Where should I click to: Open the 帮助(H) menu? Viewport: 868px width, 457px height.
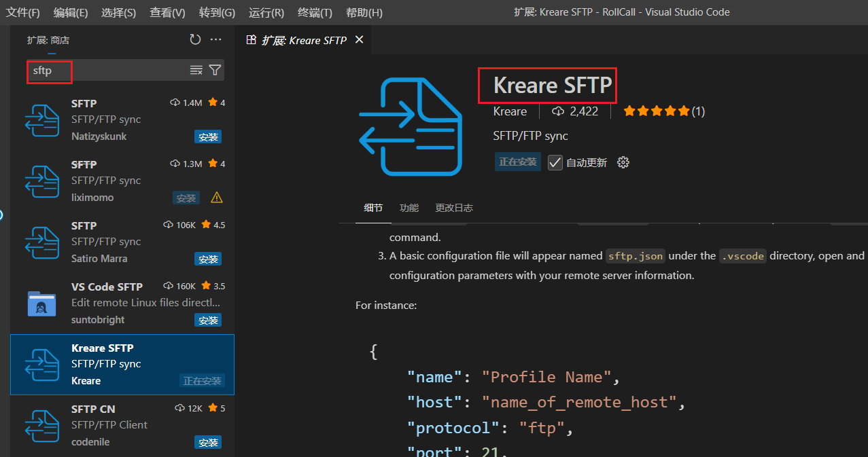point(364,12)
